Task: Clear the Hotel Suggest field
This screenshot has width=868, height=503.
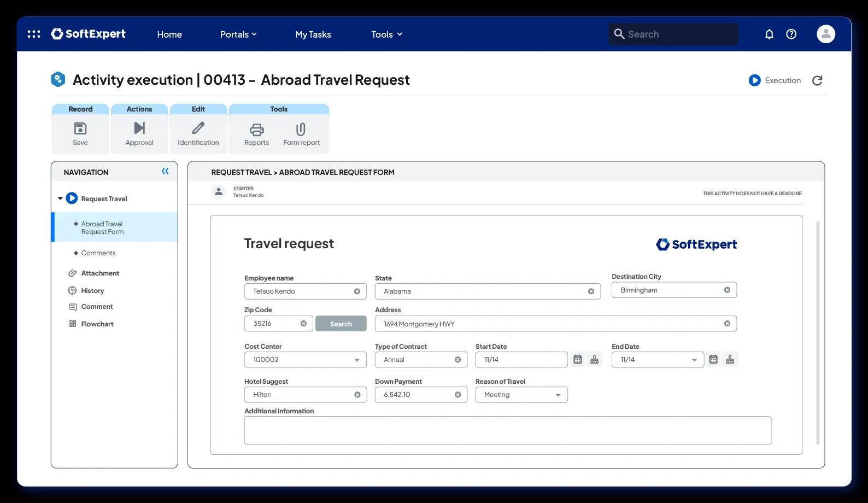Action: (x=357, y=395)
